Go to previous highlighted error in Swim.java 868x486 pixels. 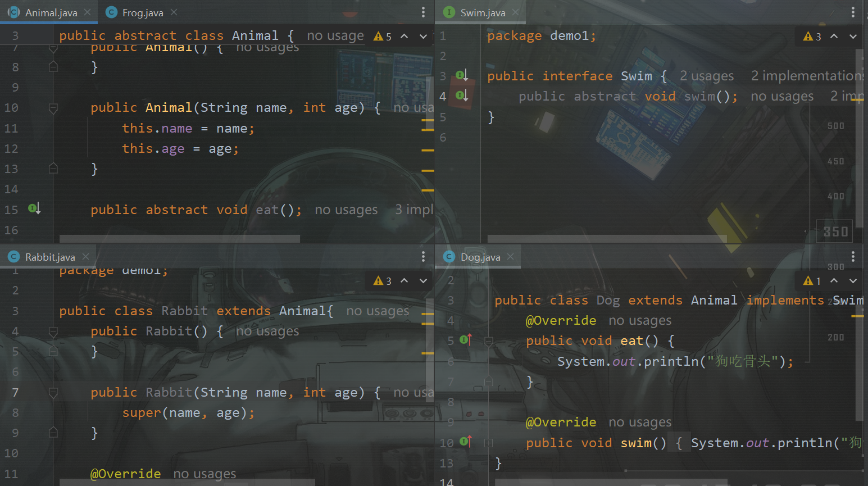(834, 37)
